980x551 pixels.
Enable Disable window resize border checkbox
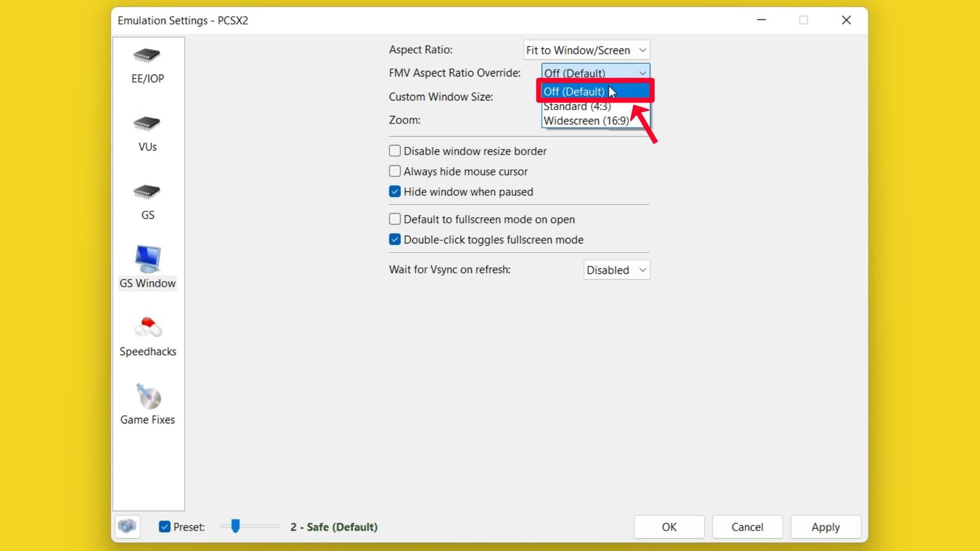coord(395,151)
